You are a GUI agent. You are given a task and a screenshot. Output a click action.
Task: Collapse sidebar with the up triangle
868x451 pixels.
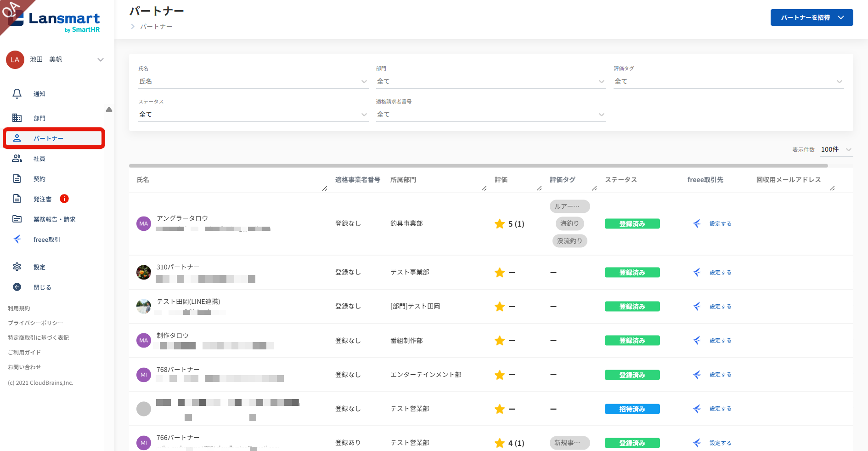click(109, 109)
